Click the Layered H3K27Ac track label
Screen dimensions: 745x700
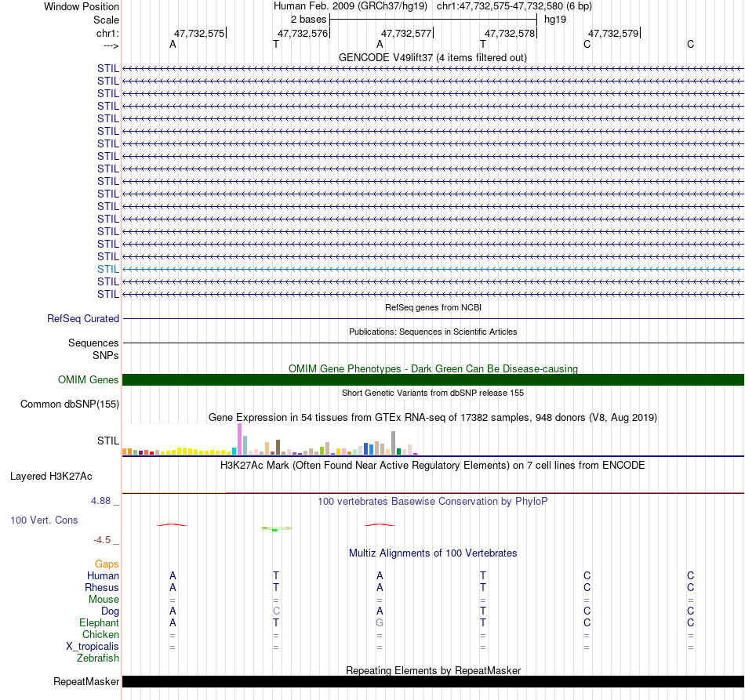(51, 477)
